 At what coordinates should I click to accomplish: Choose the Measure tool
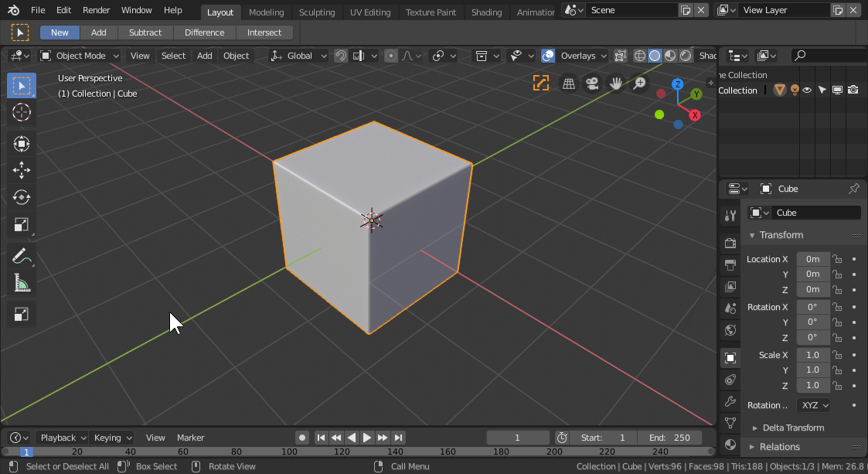click(x=22, y=284)
